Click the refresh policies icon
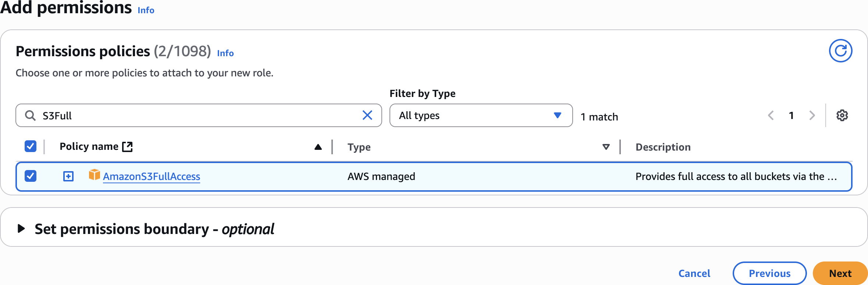This screenshot has height=285, width=868. [x=840, y=51]
